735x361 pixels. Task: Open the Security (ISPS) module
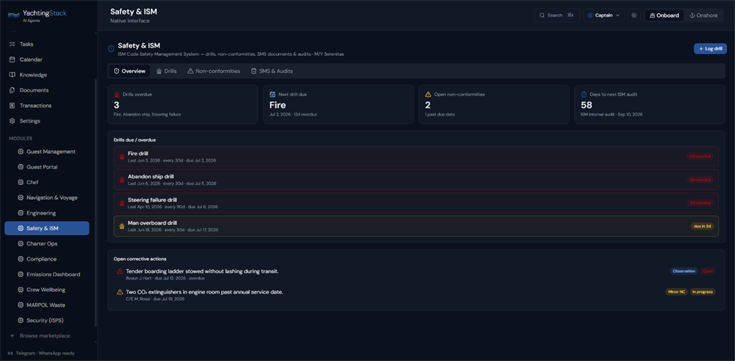pos(47,321)
